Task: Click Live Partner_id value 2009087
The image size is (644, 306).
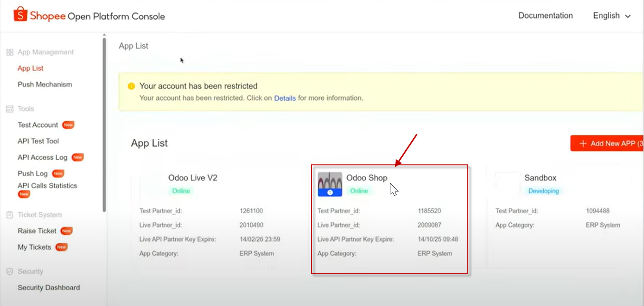Action: click(429, 225)
